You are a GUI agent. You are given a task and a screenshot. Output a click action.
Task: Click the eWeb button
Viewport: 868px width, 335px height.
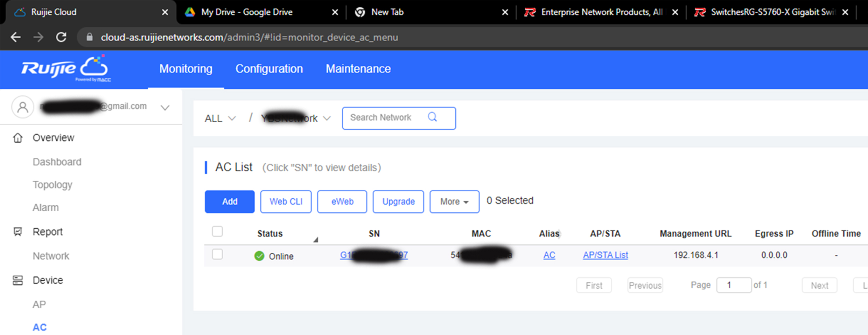(x=342, y=201)
